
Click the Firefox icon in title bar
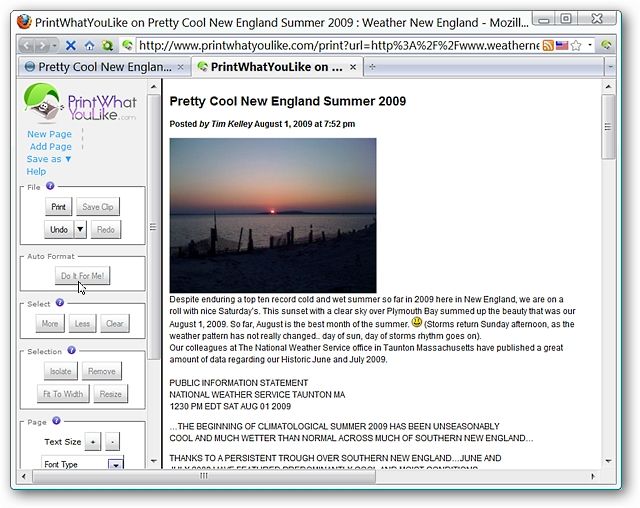click(24, 22)
